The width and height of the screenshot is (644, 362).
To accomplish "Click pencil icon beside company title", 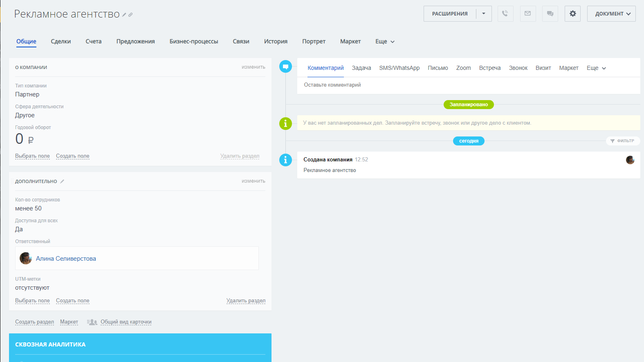I will (124, 15).
